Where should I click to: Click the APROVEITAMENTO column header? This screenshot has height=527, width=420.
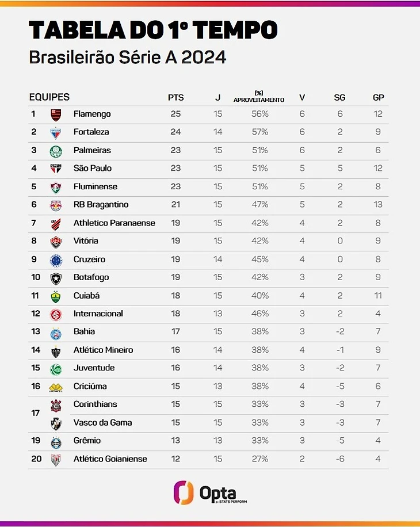point(259,97)
